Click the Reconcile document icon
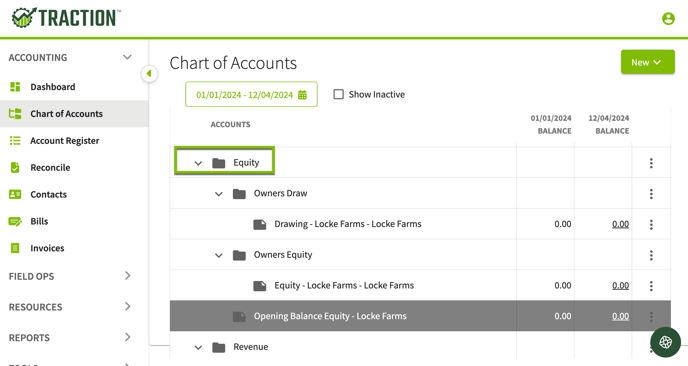This screenshot has width=688, height=366. pos(15,167)
